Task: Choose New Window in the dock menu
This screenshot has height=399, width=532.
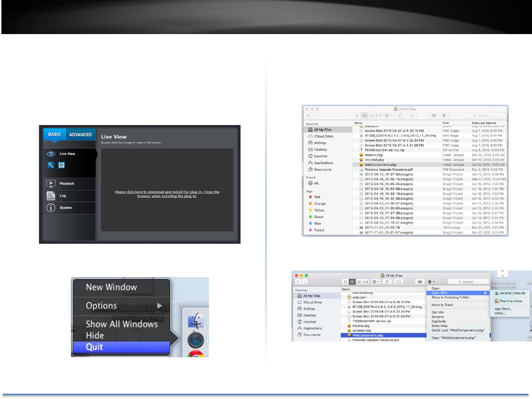Action: (x=111, y=287)
